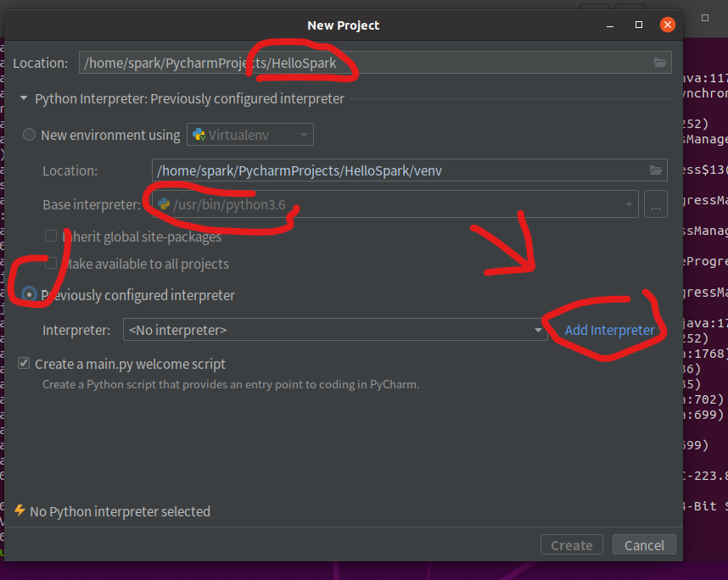Close the New Project dialog
The width and height of the screenshot is (728, 580).
667,25
